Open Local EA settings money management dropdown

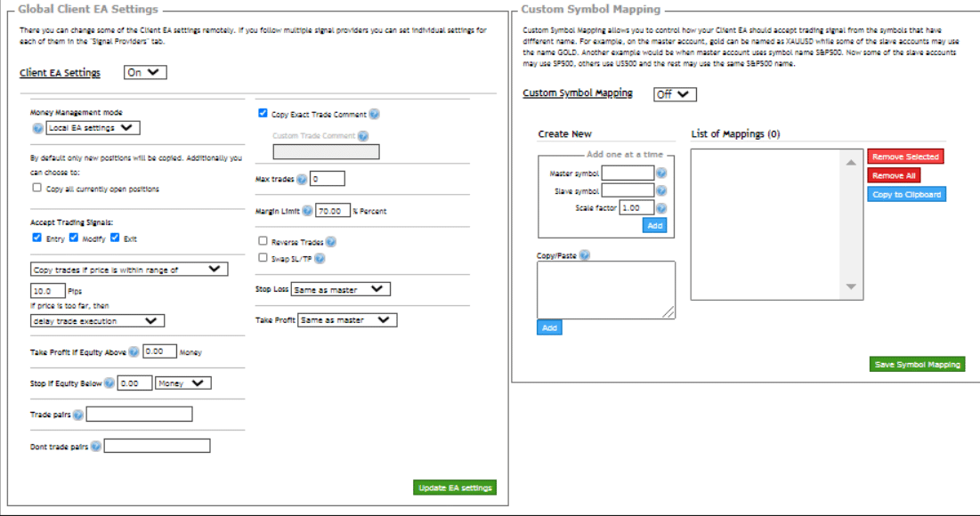(x=93, y=128)
